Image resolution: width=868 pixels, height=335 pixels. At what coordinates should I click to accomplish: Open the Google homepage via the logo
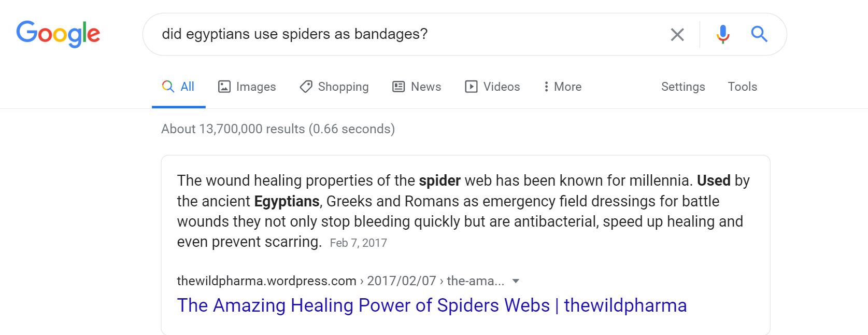coord(58,34)
